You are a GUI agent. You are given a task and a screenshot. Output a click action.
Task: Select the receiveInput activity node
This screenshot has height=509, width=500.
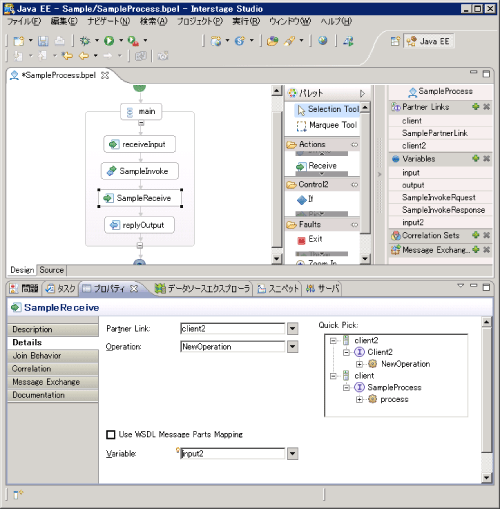139,144
